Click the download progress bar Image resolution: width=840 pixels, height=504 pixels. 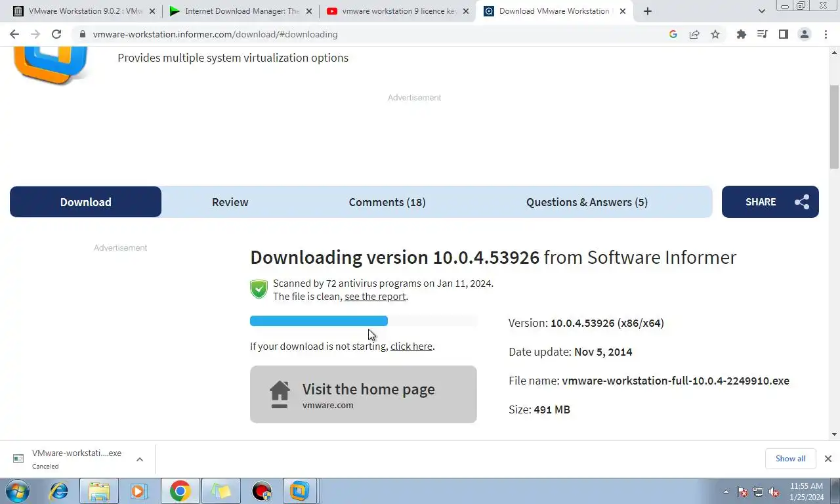[x=364, y=321]
